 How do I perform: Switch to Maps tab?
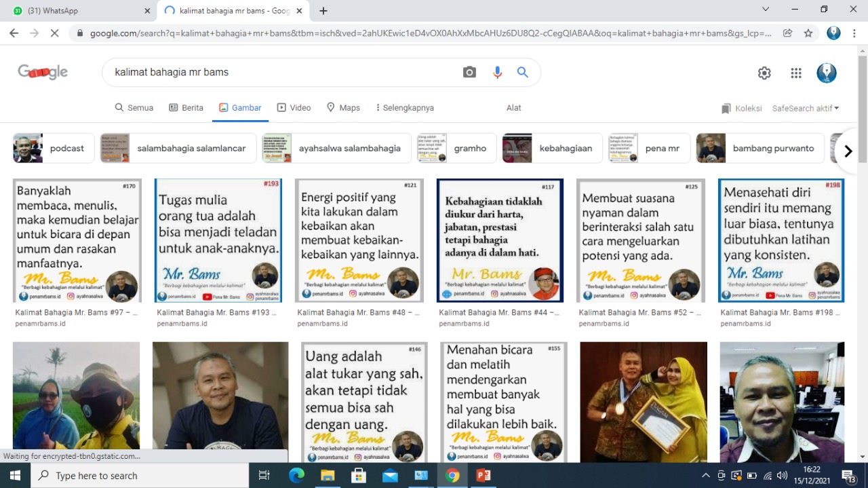(343, 108)
